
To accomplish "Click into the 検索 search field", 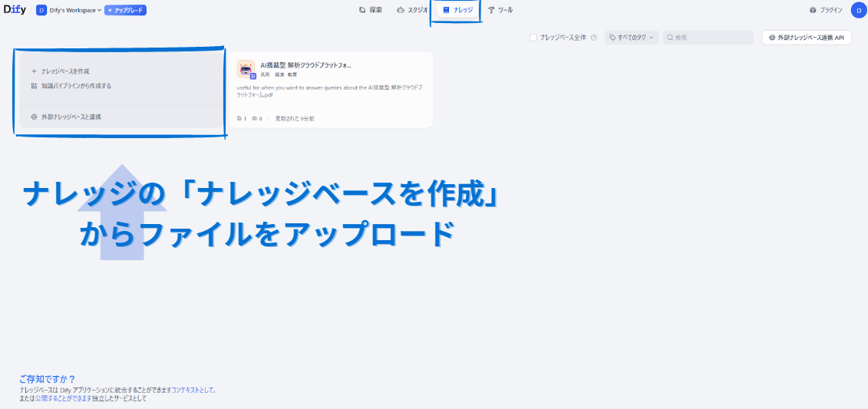I will pos(711,38).
